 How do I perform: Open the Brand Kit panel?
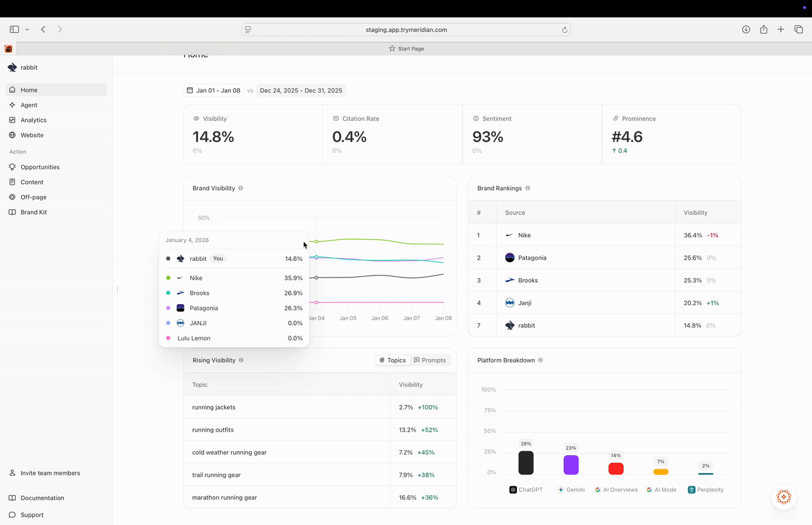coord(33,212)
